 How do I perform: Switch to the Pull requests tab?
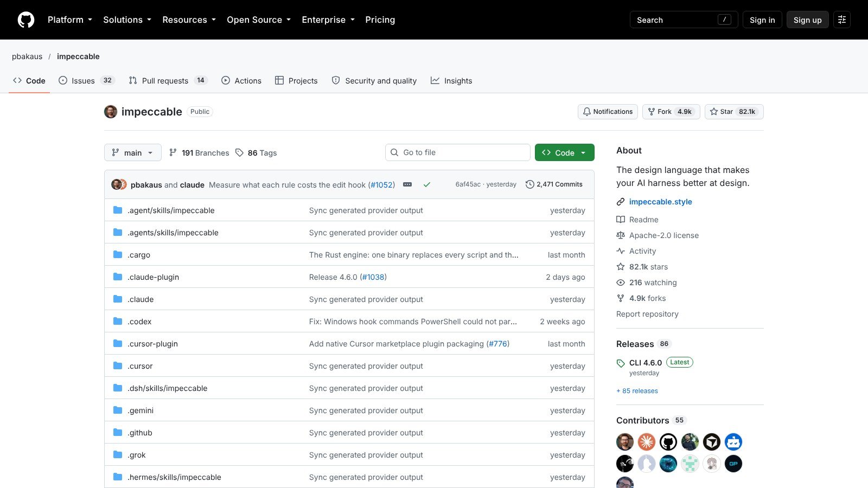click(168, 81)
